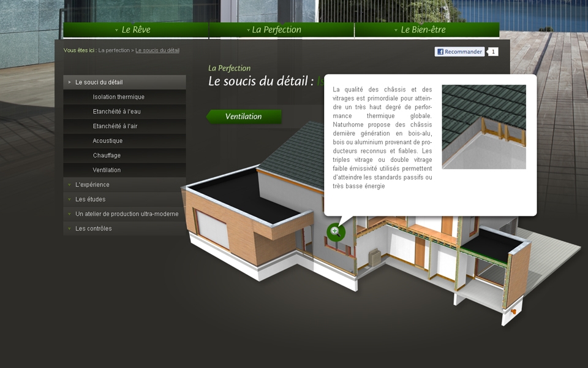The width and height of the screenshot is (588, 368).
Task: Click the green Ventilation banner label
Action: (x=244, y=117)
